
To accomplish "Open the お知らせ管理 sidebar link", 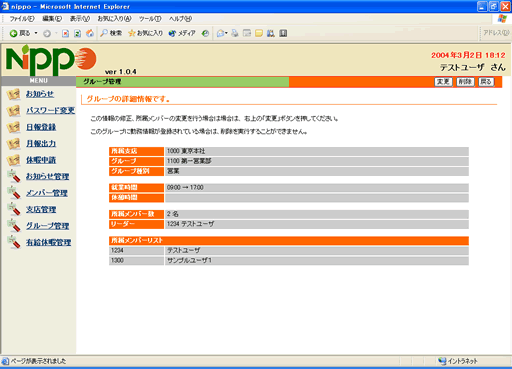I will [48, 176].
